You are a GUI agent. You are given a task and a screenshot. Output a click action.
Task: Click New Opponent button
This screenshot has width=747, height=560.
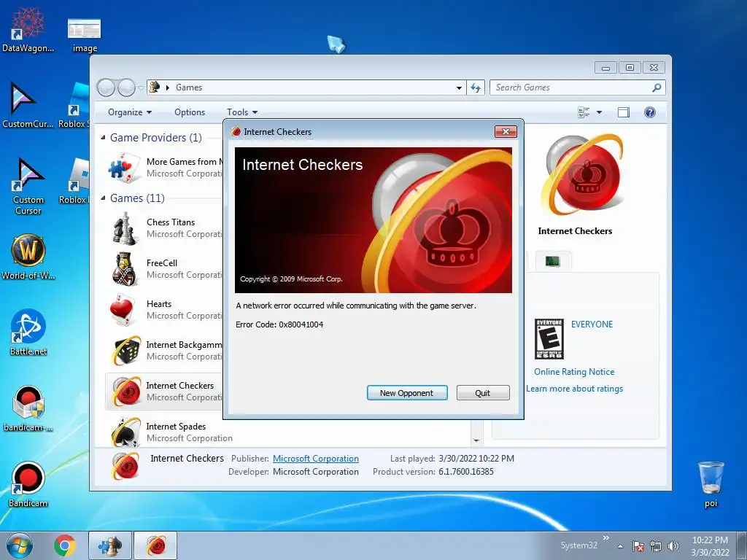407,393
